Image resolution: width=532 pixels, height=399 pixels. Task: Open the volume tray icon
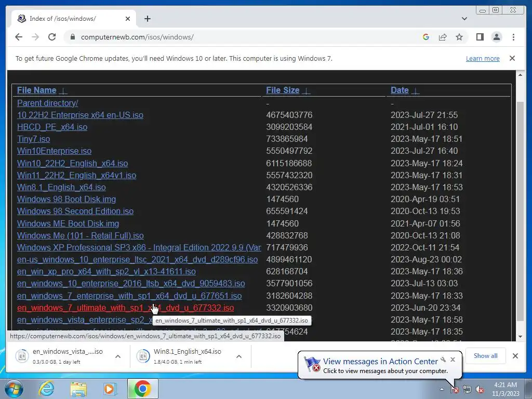point(480,390)
